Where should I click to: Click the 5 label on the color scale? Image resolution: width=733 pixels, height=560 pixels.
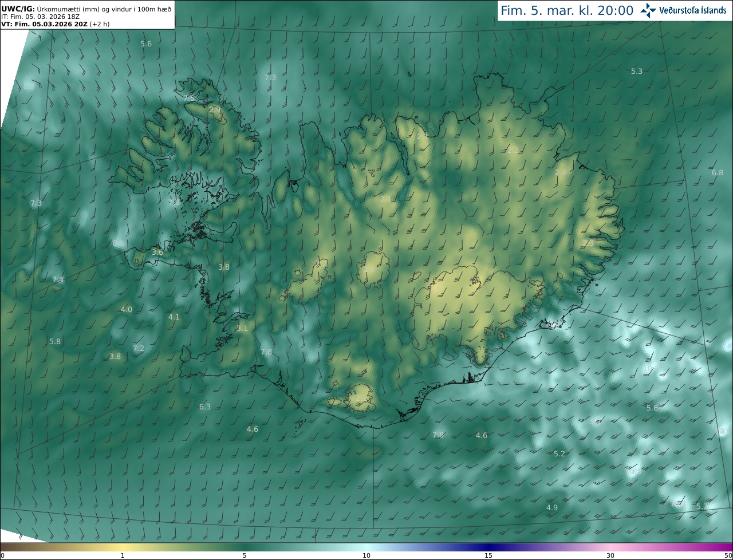coord(245,555)
